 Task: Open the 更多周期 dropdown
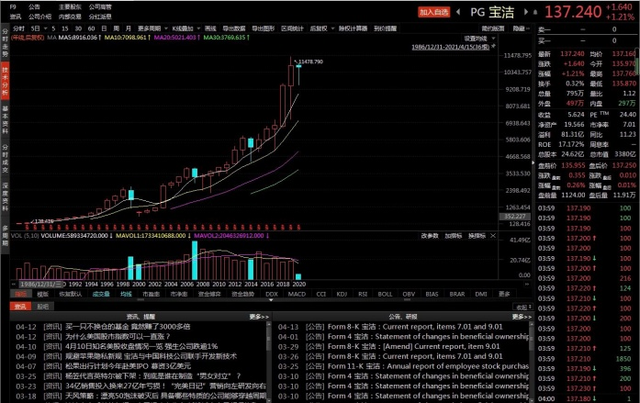click(x=153, y=29)
